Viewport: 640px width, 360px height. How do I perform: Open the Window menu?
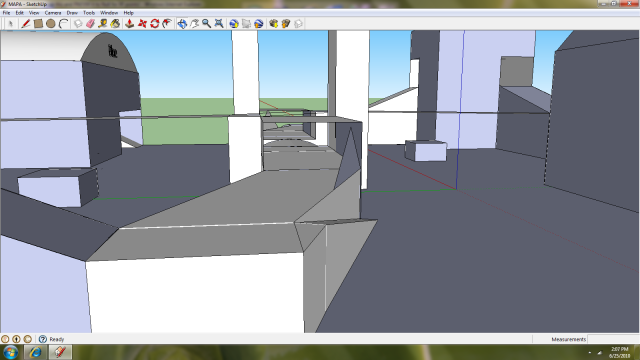pos(109,13)
